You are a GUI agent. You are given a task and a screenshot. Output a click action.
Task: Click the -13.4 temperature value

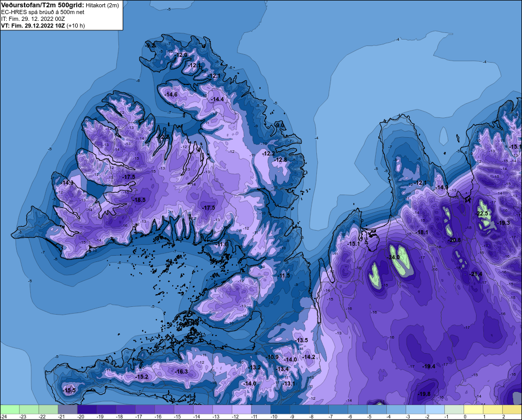pyautogui.click(x=282, y=369)
